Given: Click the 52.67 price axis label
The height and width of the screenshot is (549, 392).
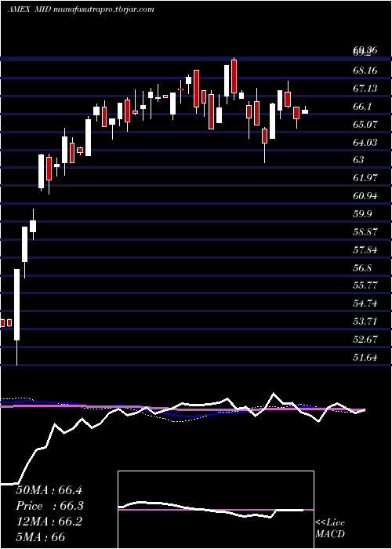Looking at the screenshot, I should pyautogui.click(x=365, y=340).
